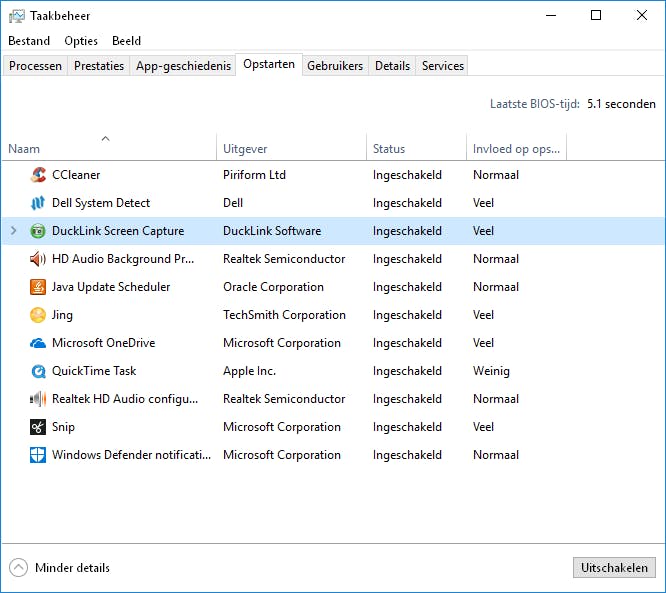The height and width of the screenshot is (593, 666).
Task: Open the Opties menu
Action: pos(81,41)
